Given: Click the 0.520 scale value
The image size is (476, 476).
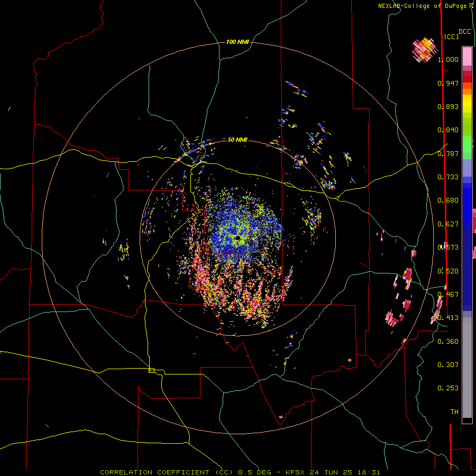Looking at the screenshot, I should coord(448,271).
